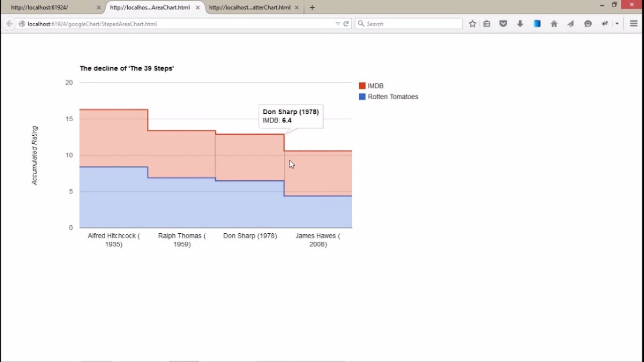Close the browser window

632,5
